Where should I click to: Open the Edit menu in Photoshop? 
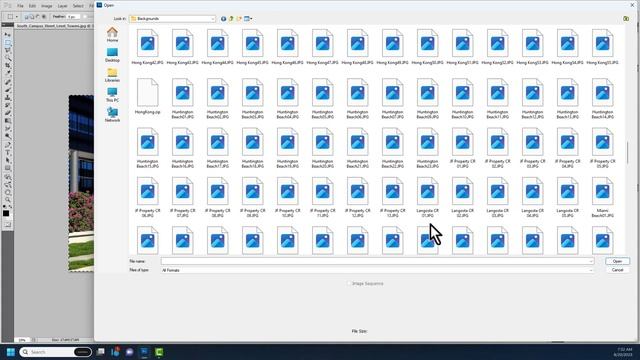tap(32, 6)
